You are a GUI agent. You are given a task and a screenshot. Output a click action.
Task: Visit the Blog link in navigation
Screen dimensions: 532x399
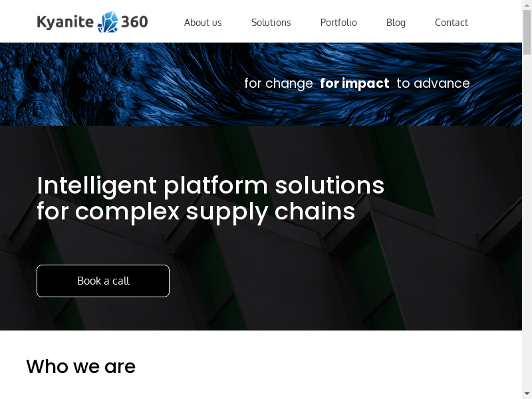pos(396,23)
